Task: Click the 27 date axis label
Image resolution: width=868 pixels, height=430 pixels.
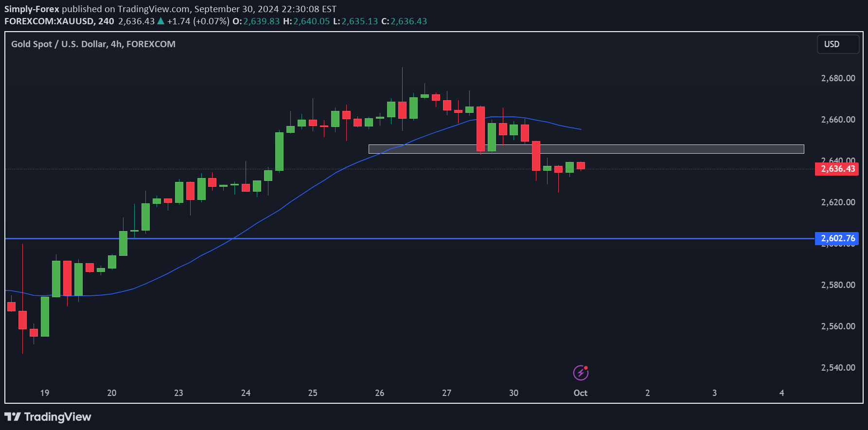Action: pos(447,393)
